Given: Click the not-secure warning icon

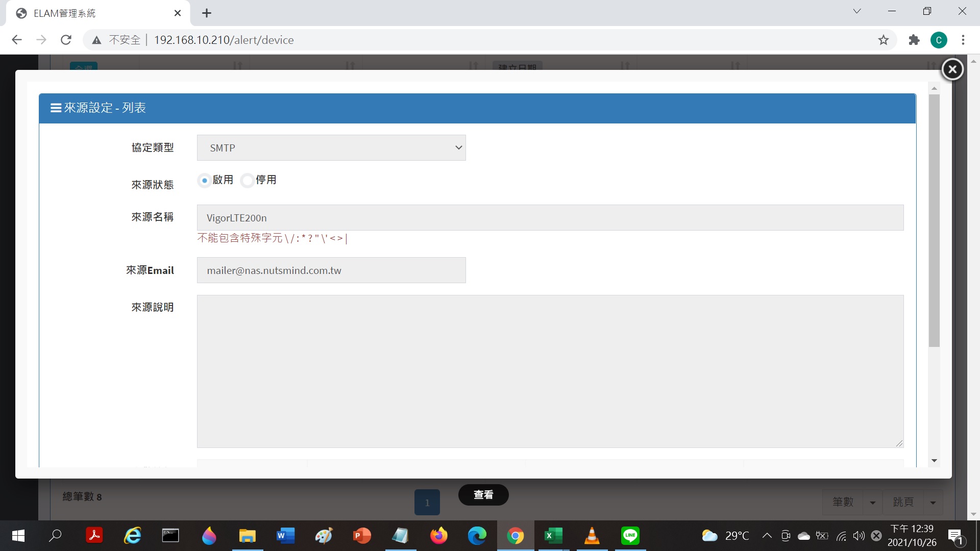Looking at the screenshot, I should pos(96,40).
